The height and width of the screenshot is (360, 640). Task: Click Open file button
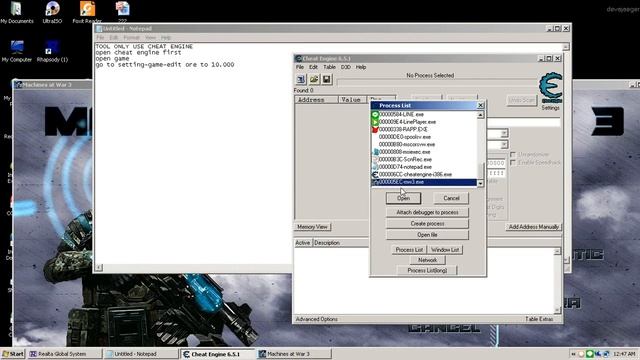coord(427,235)
